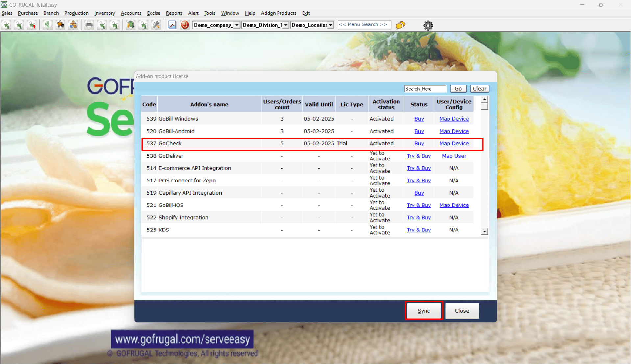Viewport: 631px width, 364px height.
Task: Click the printer icon in the toolbar
Action: (89, 25)
